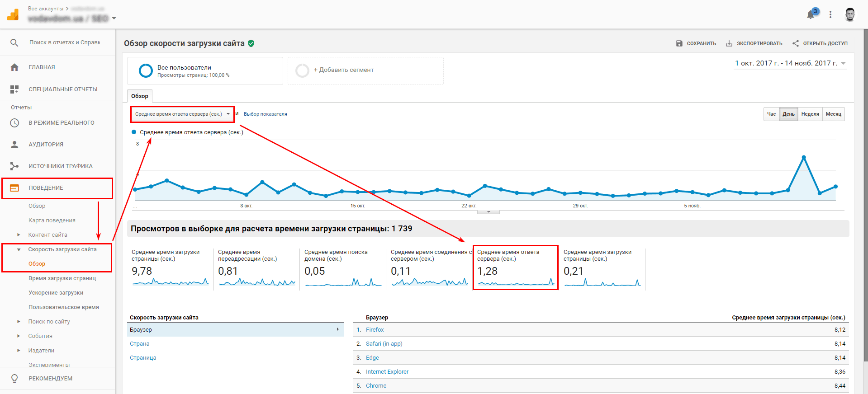The height and width of the screenshot is (394, 868).
Task: Switch chart granularity to Час
Action: coord(771,114)
